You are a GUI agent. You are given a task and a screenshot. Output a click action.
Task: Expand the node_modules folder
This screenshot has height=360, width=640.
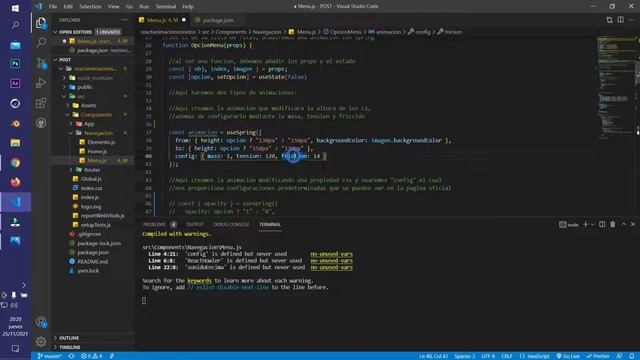tap(64, 78)
